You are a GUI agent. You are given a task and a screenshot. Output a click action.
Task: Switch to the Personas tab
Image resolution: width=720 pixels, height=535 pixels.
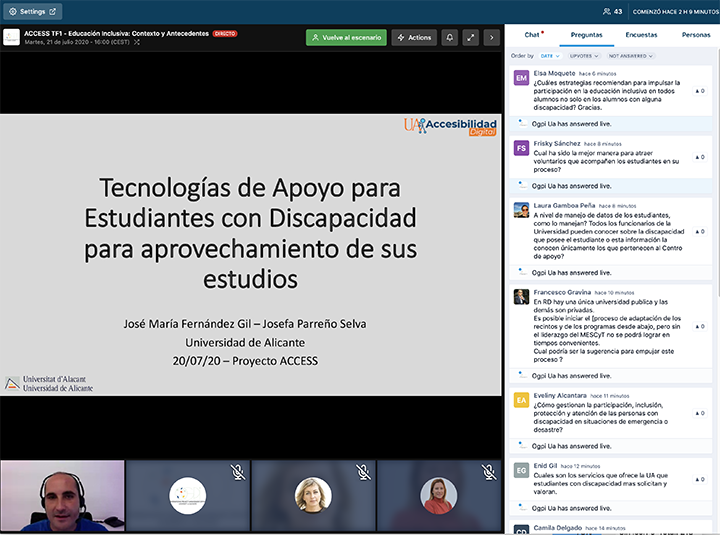pos(696,35)
